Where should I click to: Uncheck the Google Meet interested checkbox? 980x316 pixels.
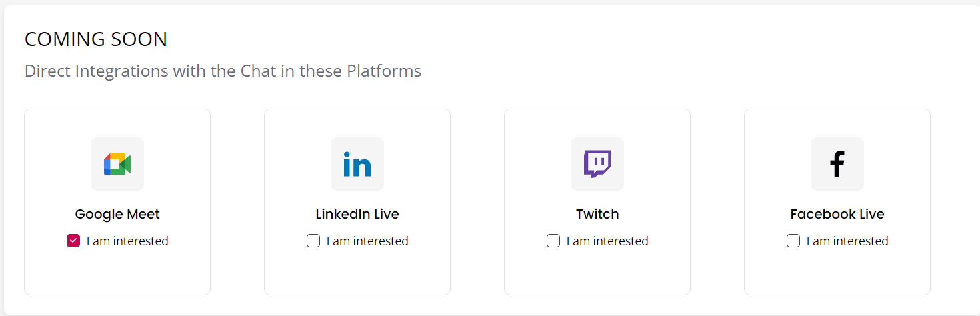pyautogui.click(x=73, y=241)
